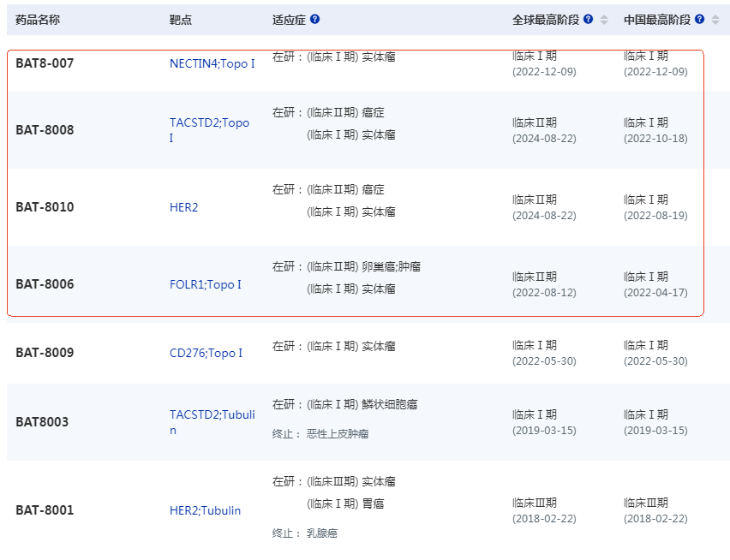Click BAT-8006 global date 2022-08-12
The image size is (730, 560).
pyautogui.click(x=544, y=293)
